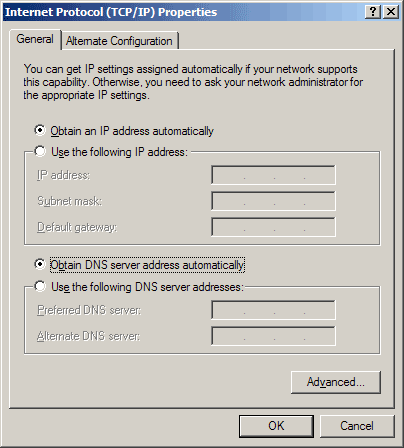
Task: Click the Subnet mask label
Action: pyautogui.click(x=69, y=201)
